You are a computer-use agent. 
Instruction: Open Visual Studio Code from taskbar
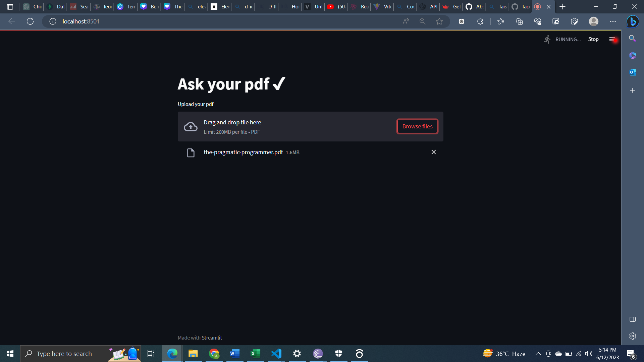[276, 354]
